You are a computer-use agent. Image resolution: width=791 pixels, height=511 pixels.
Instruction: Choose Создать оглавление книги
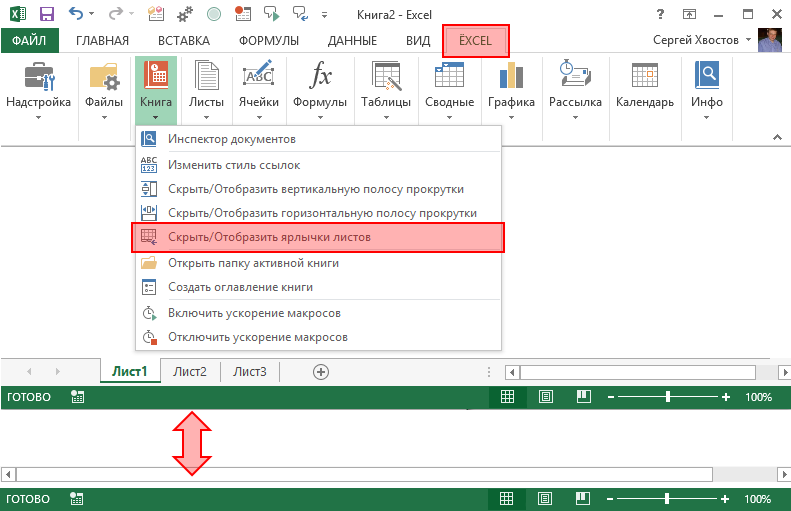pos(318,287)
